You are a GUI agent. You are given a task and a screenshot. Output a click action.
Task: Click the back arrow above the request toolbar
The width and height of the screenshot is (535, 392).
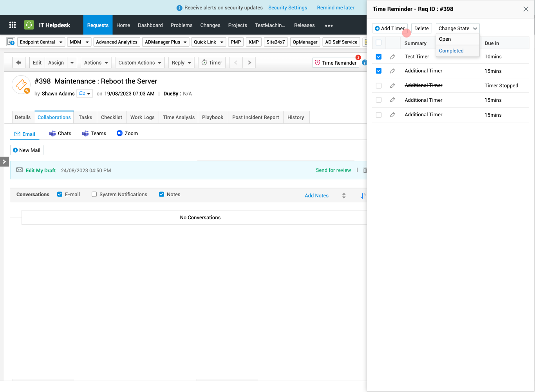pyautogui.click(x=18, y=62)
